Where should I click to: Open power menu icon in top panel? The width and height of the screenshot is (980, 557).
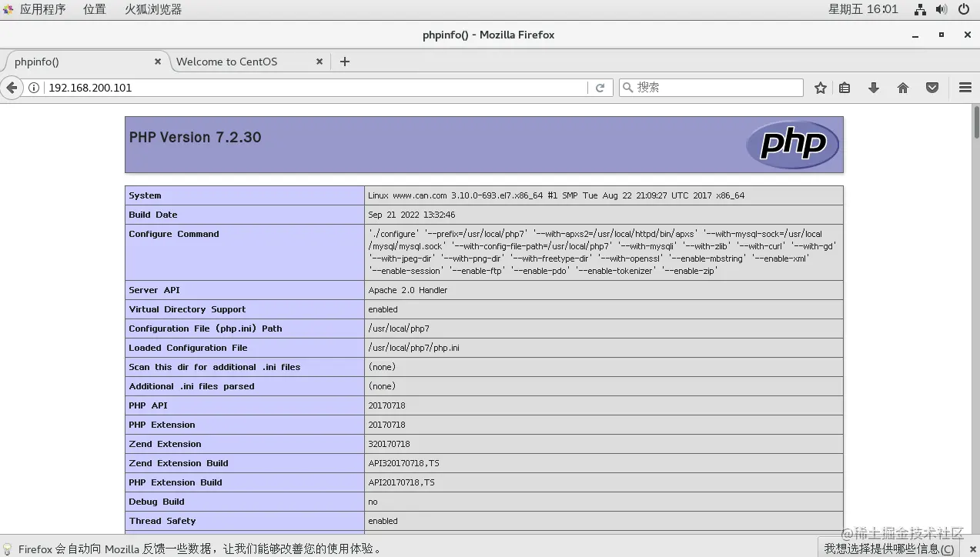click(x=964, y=9)
